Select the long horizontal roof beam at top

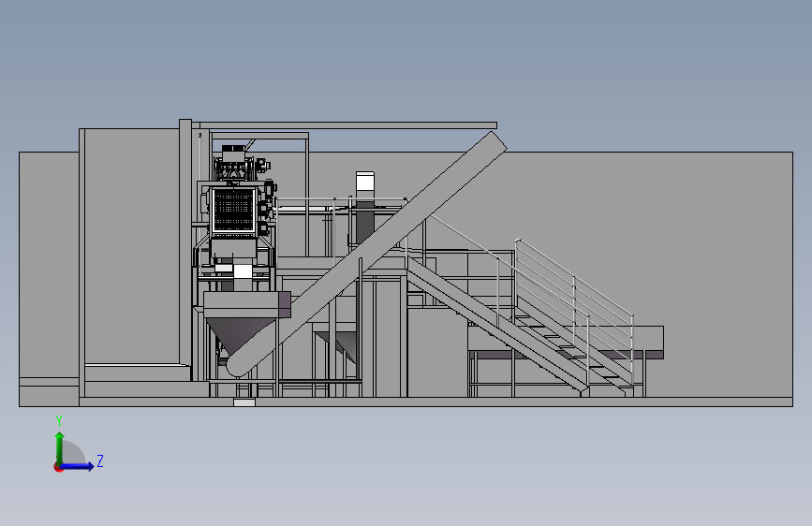pyautogui.click(x=345, y=125)
